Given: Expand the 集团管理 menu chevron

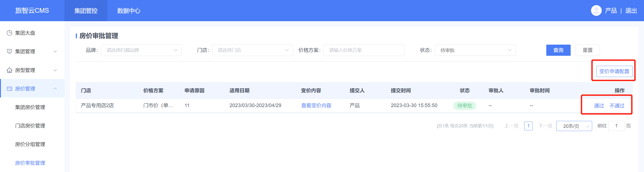Looking at the screenshot, I should click(x=55, y=52).
